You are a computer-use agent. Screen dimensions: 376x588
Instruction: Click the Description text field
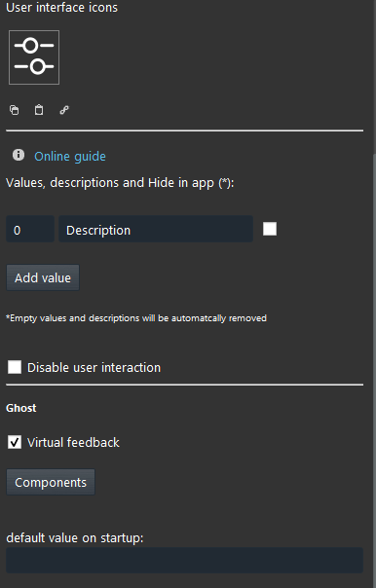156,229
